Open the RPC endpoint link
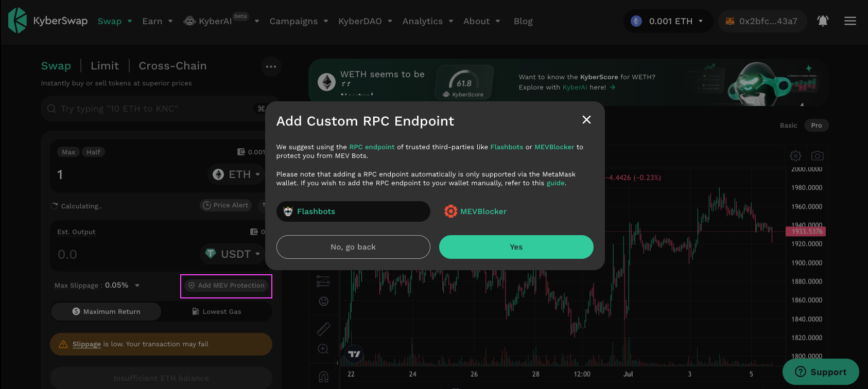 click(x=372, y=147)
